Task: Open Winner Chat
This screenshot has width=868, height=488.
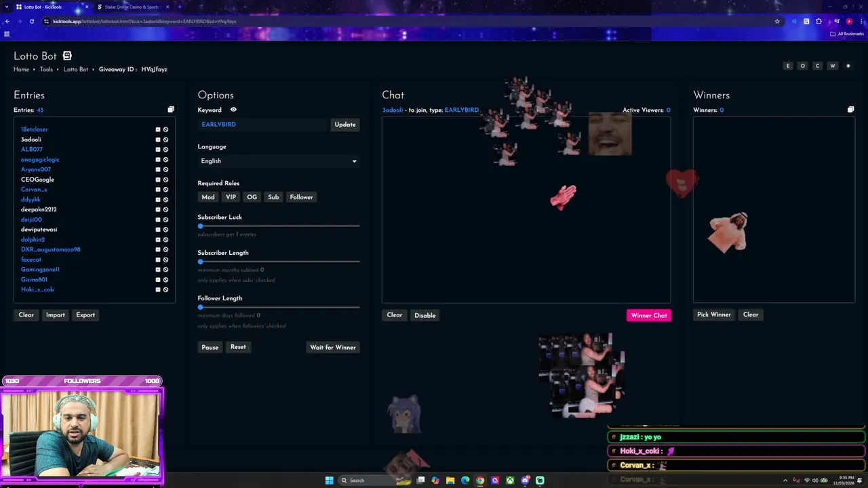Action: (649, 315)
